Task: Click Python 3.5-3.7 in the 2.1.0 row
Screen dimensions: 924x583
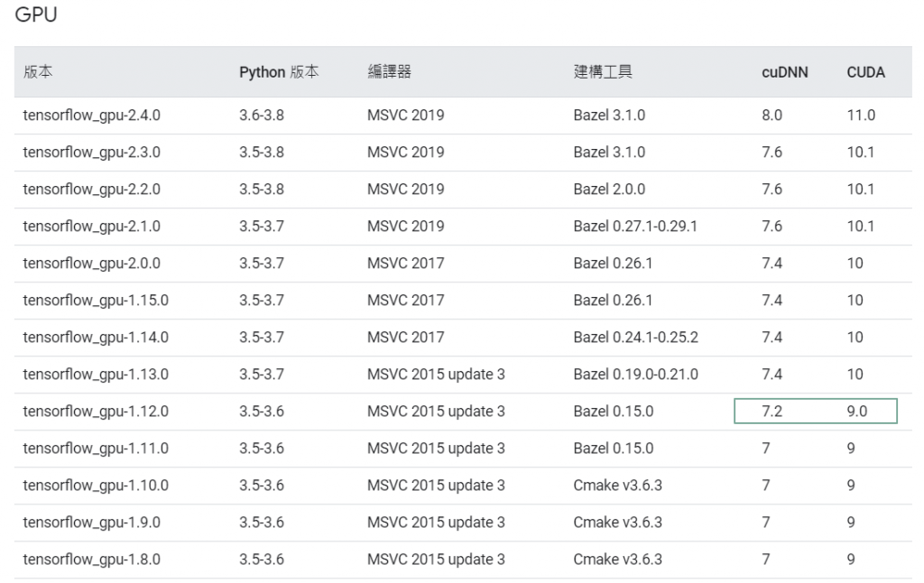Action: tap(261, 227)
